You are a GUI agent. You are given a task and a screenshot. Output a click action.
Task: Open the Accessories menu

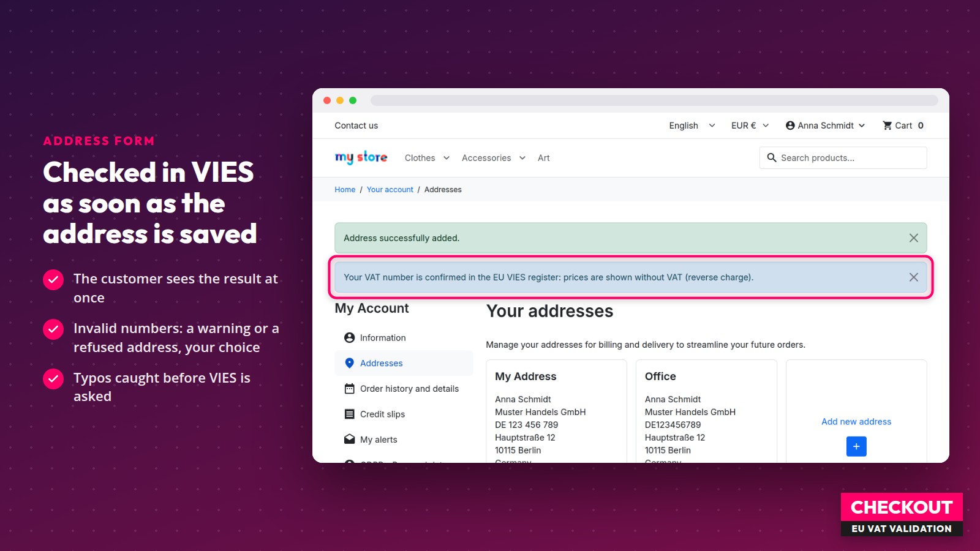point(494,158)
